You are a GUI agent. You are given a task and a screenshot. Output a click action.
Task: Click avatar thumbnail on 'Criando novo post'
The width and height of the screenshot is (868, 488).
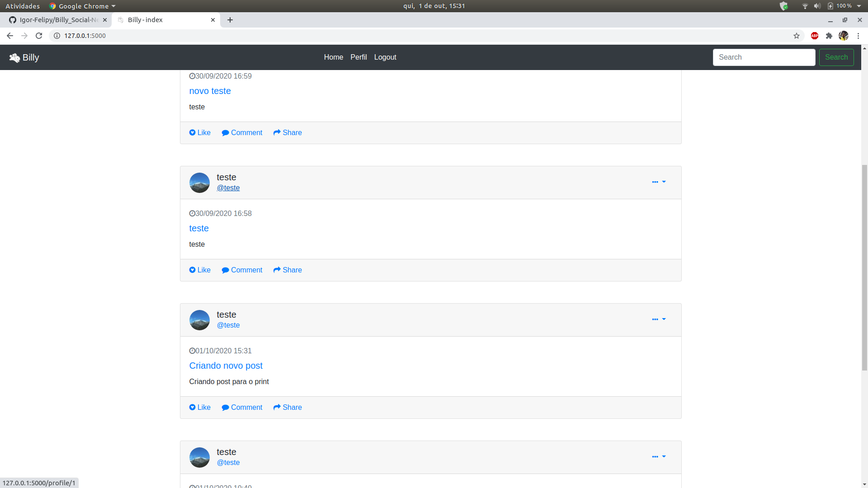pyautogui.click(x=199, y=320)
